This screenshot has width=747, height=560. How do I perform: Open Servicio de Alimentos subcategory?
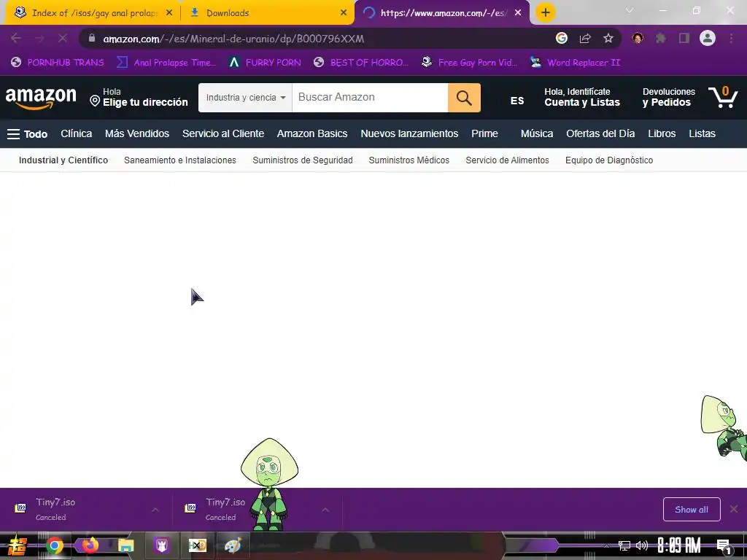pyautogui.click(x=508, y=160)
